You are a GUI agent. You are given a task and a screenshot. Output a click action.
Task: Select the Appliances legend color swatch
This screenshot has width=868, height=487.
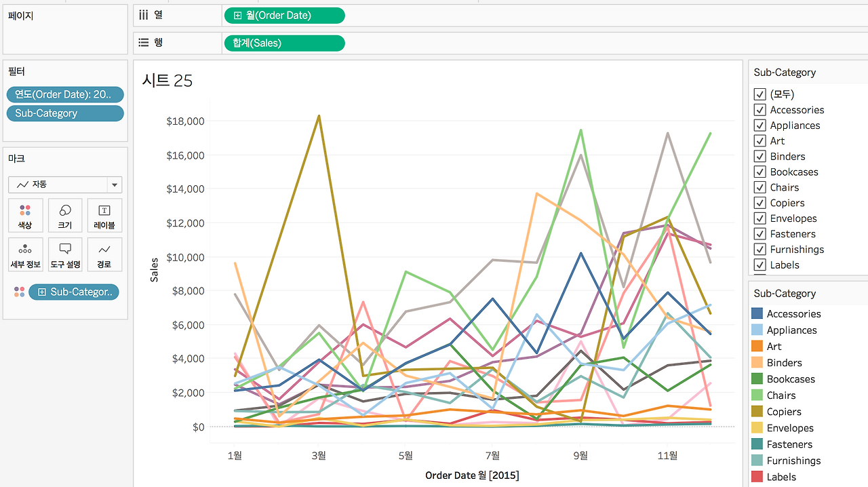(x=757, y=330)
